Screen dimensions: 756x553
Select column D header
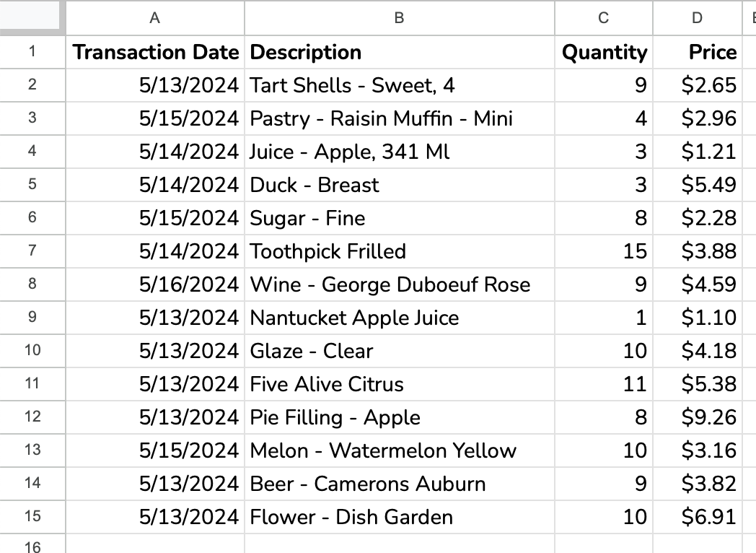[x=698, y=19]
